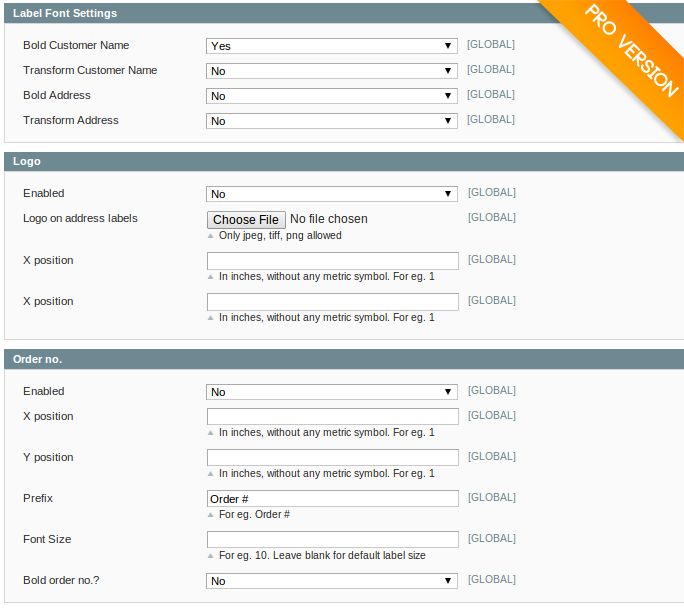This screenshot has height=610, width=684.
Task: Click the hint triangle beside For eg. Order #
Action: (x=211, y=515)
